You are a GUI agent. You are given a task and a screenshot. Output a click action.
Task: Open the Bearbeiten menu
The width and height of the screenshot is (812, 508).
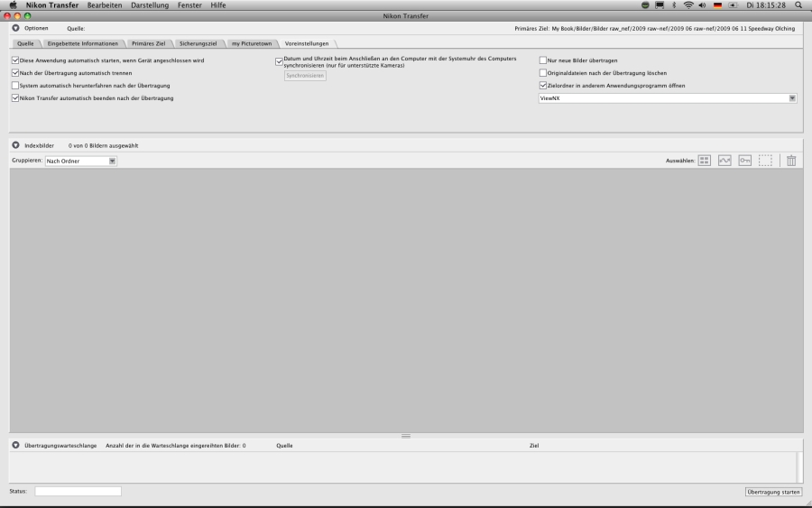(105, 5)
